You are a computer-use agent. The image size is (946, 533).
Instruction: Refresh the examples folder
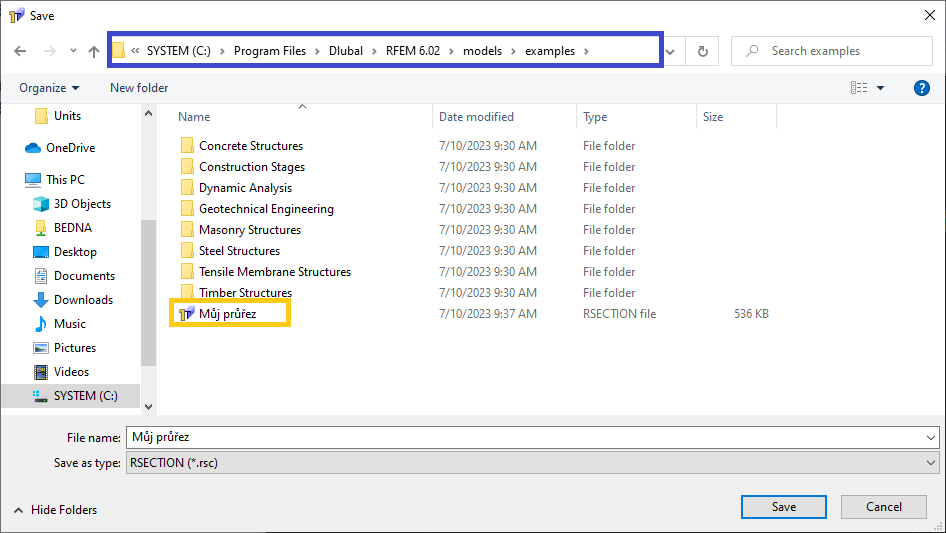pos(702,51)
